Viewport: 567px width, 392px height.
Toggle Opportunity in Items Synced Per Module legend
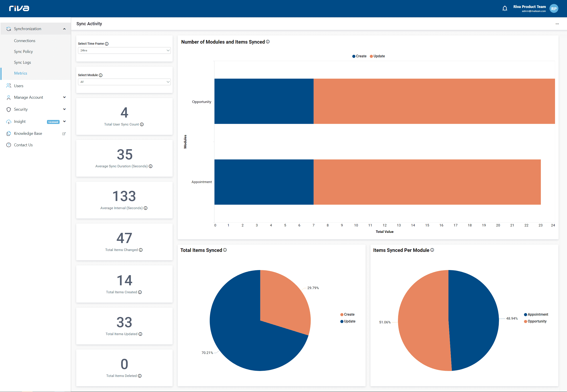pos(535,322)
